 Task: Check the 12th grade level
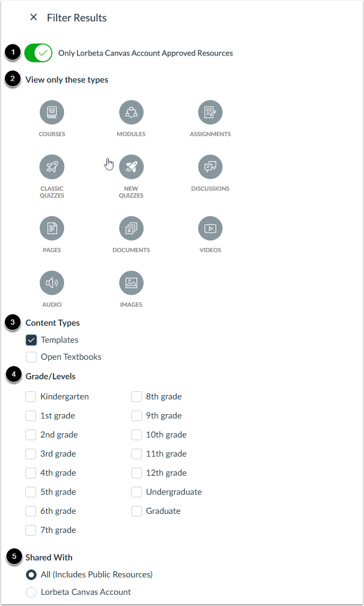click(137, 473)
